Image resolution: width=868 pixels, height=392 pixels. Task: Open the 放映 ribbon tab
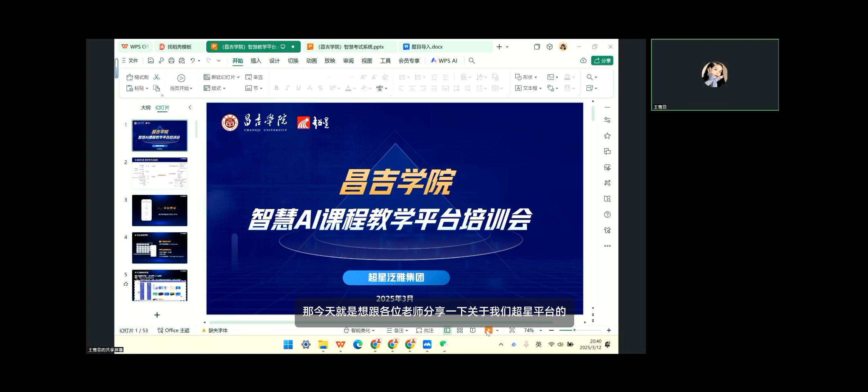330,61
